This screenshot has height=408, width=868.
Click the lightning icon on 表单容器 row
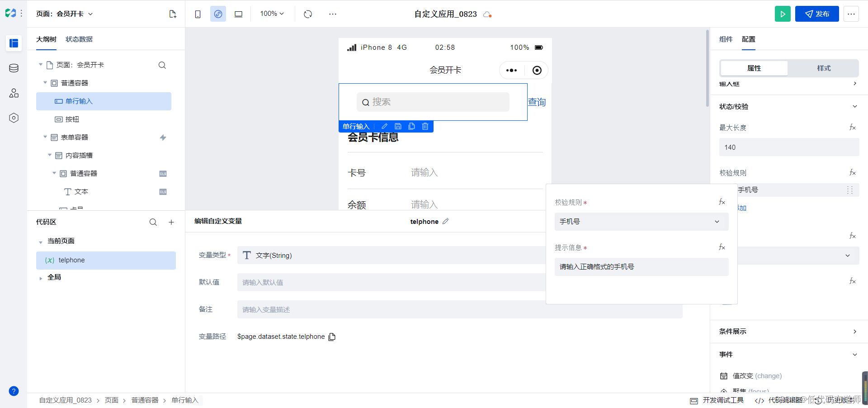163,138
